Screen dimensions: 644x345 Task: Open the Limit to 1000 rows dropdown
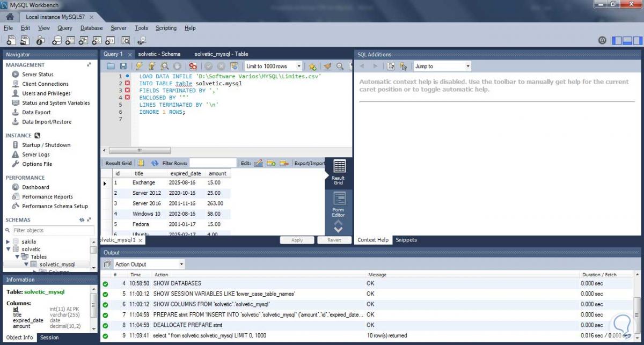(272, 66)
